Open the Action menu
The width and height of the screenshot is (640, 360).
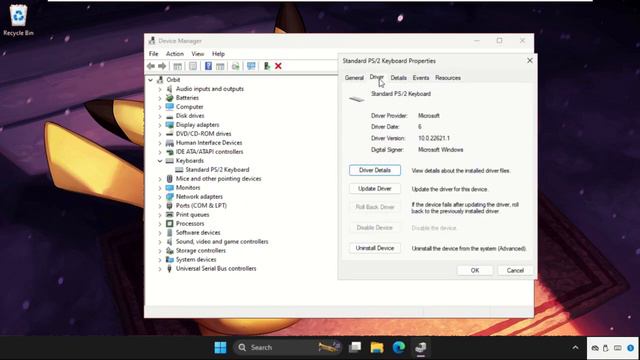click(x=175, y=54)
